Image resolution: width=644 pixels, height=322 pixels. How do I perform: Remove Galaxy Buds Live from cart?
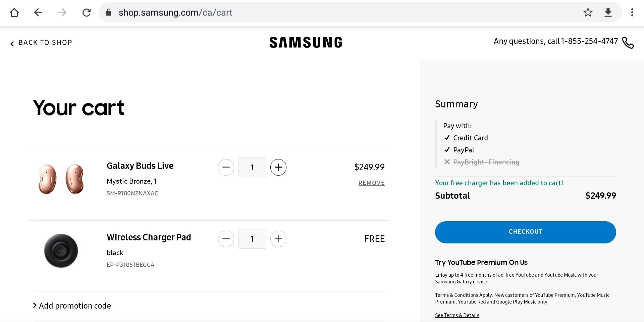pyautogui.click(x=371, y=183)
